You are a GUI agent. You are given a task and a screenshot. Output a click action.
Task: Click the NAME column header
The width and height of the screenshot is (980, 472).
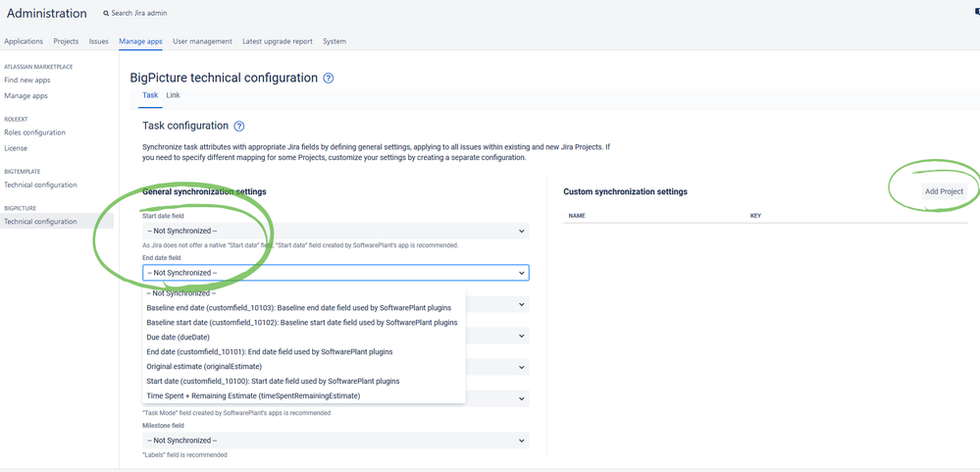[x=576, y=216]
